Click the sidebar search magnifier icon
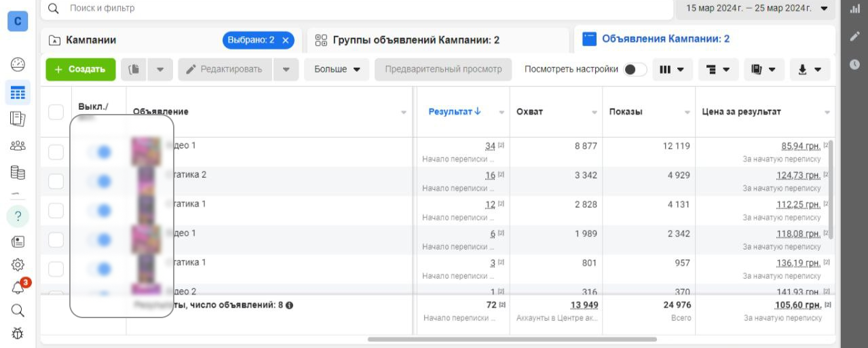 pyautogui.click(x=18, y=311)
